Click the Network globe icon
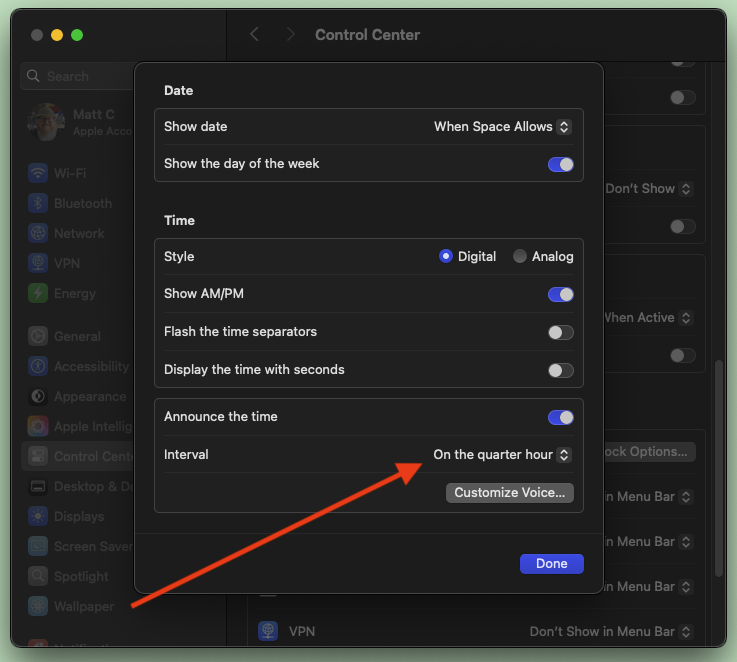The image size is (737, 662). 38,233
